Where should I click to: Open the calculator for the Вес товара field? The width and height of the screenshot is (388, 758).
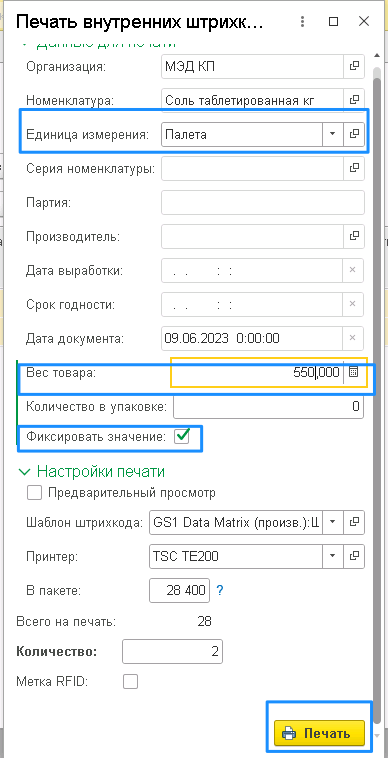354,372
